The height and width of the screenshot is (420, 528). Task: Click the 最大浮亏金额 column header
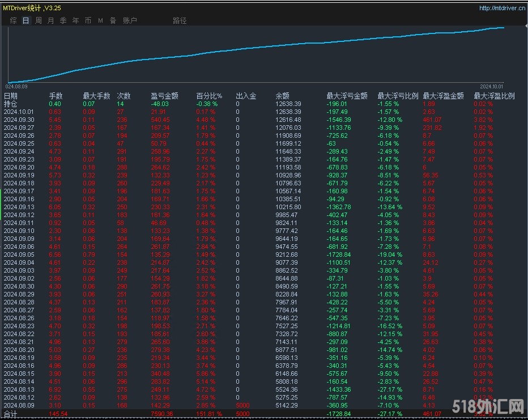point(347,96)
